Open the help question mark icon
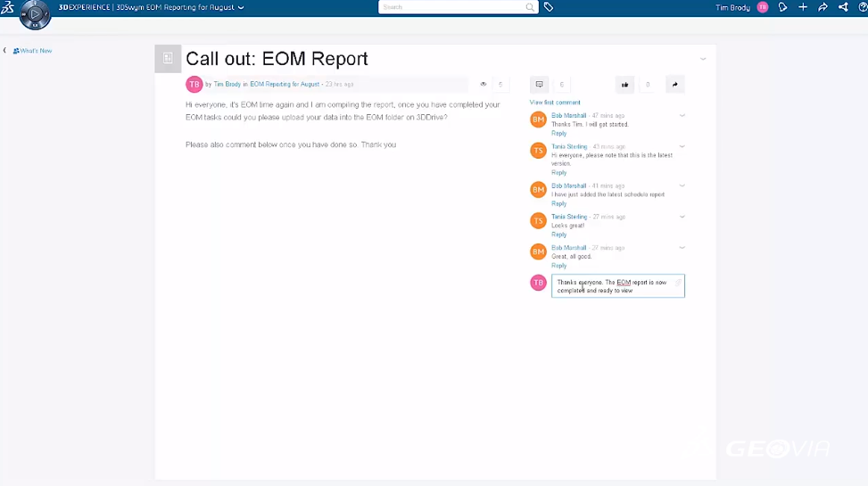Viewport: 868px width, 486px height. pyautogui.click(x=863, y=7)
